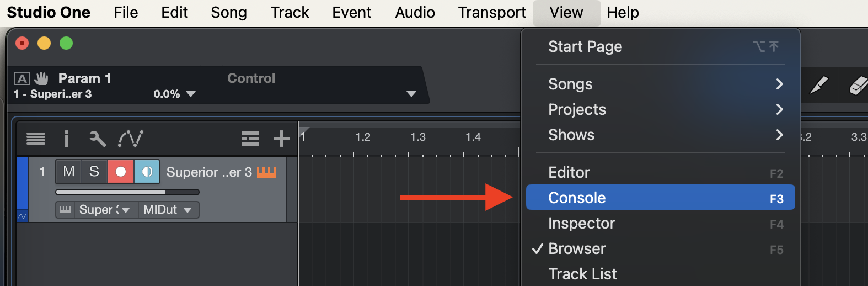Show automation with the curve icon
Image resolution: width=868 pixels, height=286 pixels.
click(x=131, y=139)
